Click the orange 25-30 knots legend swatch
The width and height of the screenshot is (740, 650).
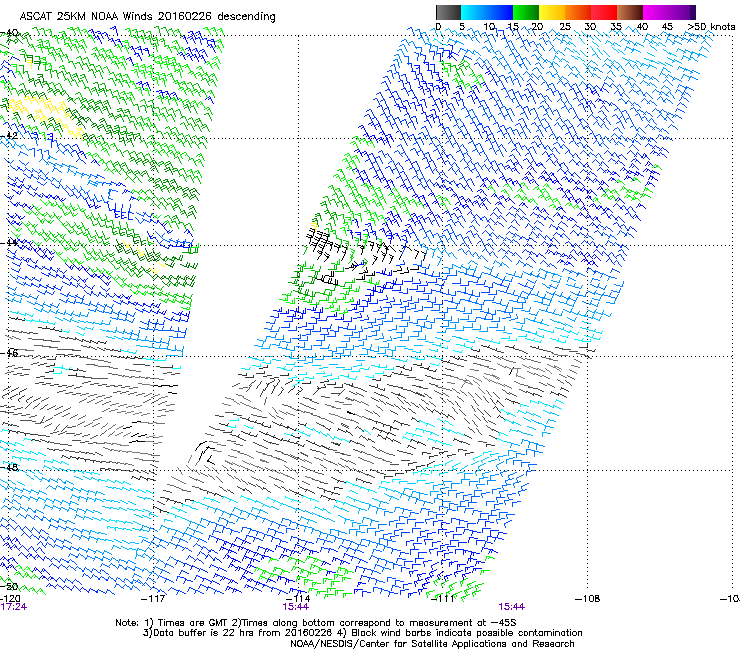pyautogui.click(x=578, y=12)
